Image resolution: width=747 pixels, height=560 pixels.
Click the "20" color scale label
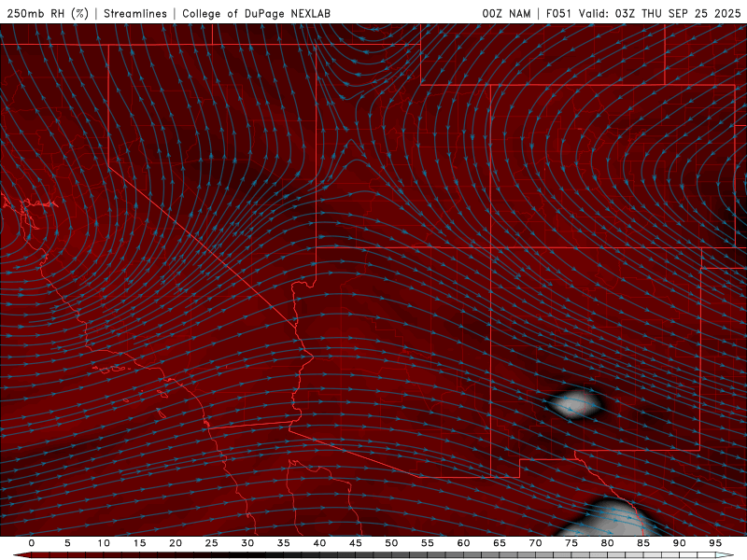click(176, 543)
